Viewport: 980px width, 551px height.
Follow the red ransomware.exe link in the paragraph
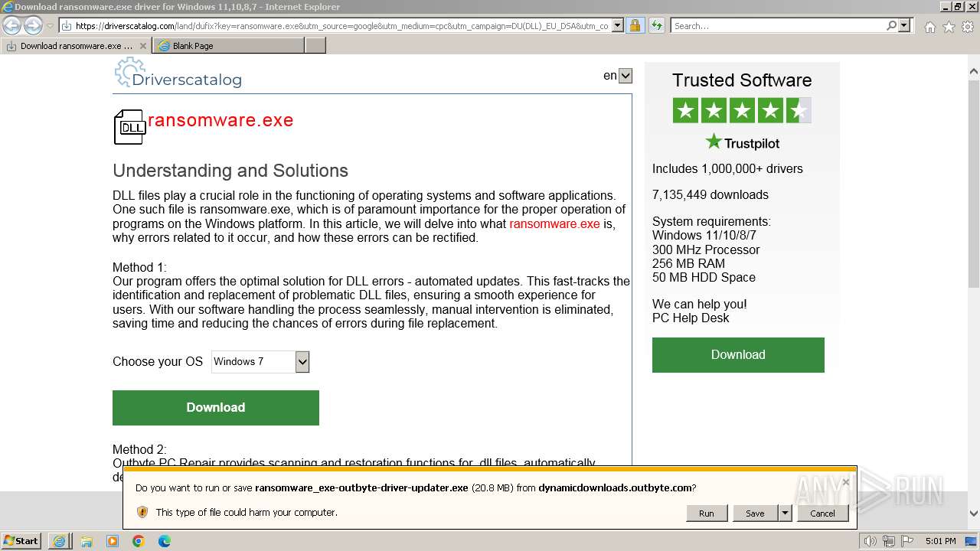554,223
